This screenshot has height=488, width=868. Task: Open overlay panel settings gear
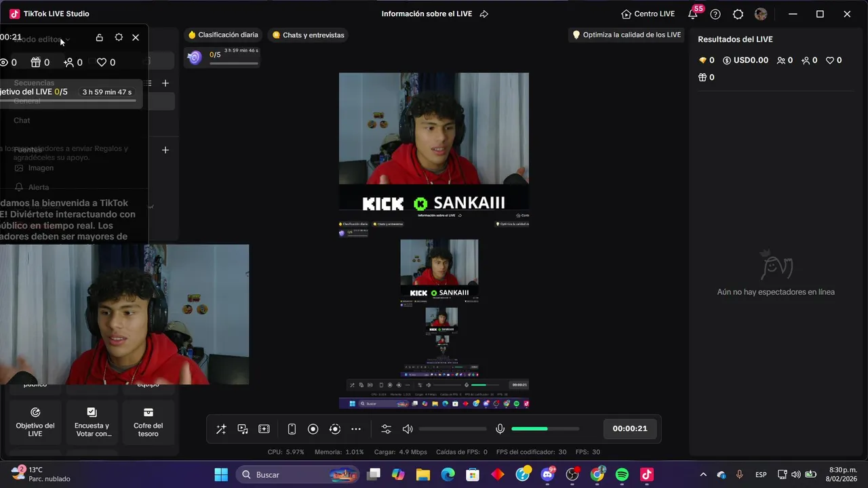coord(119,38)
